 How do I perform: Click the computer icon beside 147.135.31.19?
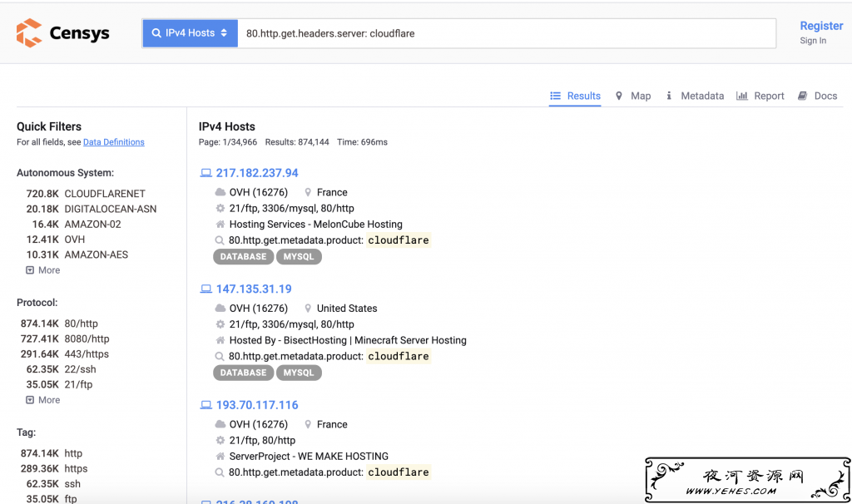pyautogui.click(x=206, y=289)
